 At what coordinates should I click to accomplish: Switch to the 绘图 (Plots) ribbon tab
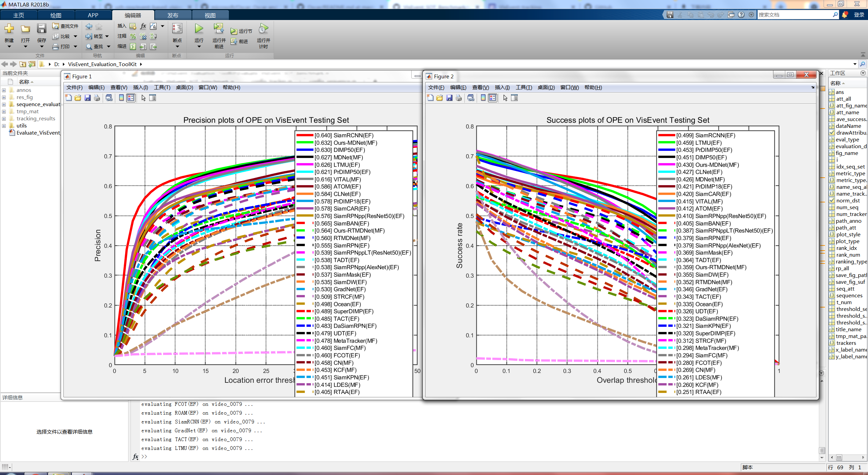click(56, 15)
